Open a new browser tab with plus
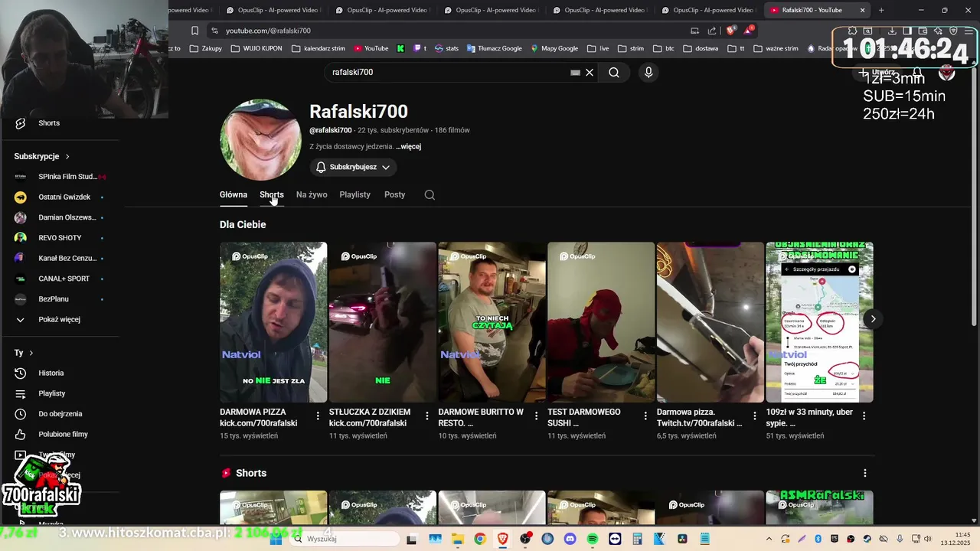The width and height of the screenshot is (980, 551). click(881, 10)
